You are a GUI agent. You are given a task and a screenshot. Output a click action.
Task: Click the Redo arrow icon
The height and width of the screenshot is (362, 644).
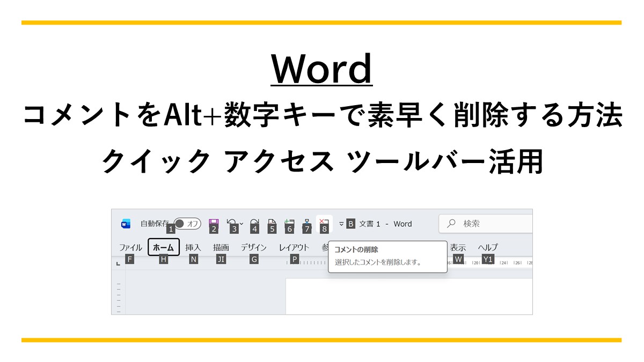coord(254,223)
